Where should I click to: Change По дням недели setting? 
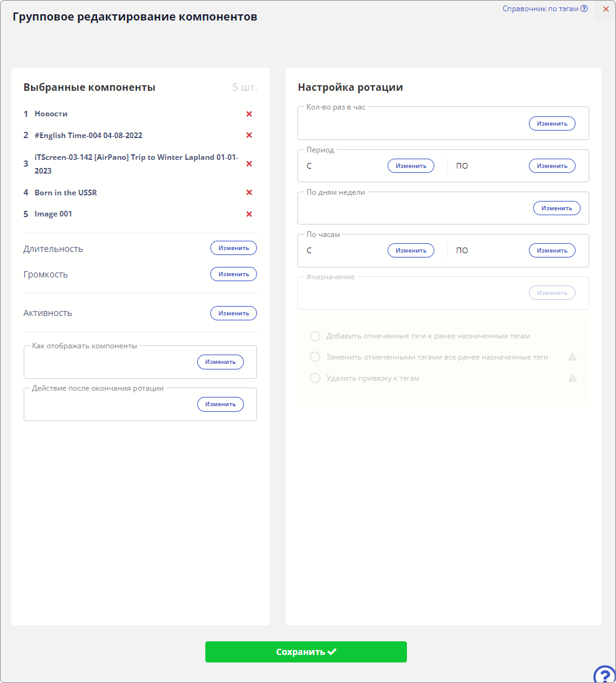(x=556, y=208)
